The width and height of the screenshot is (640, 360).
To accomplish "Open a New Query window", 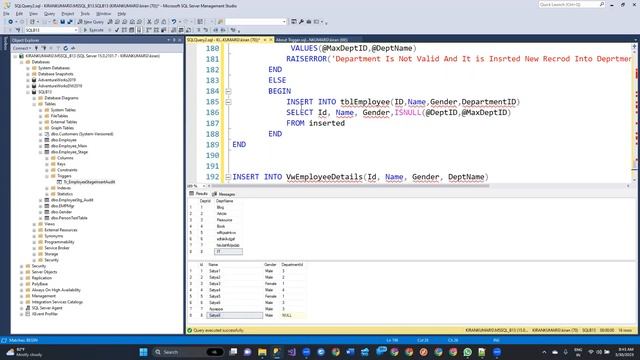I will click(x=91, y=22).
